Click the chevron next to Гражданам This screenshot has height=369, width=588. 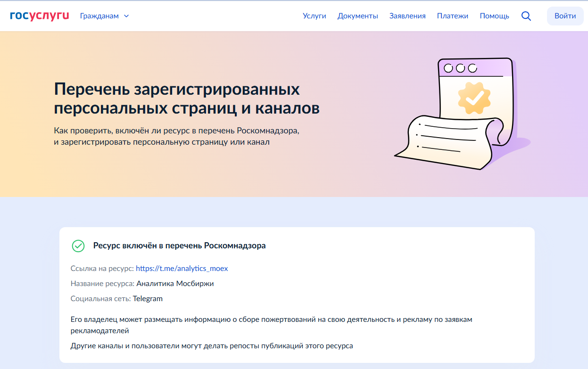tap(125, 16)
